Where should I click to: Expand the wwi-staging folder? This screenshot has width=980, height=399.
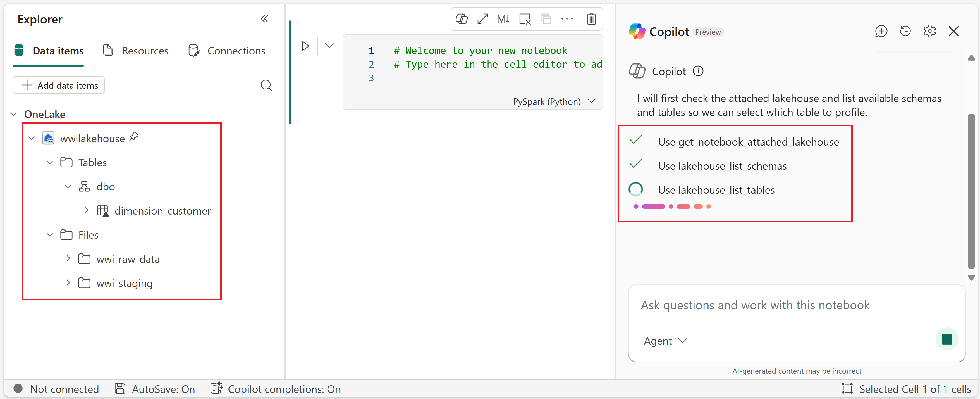[x=68, y=283]
